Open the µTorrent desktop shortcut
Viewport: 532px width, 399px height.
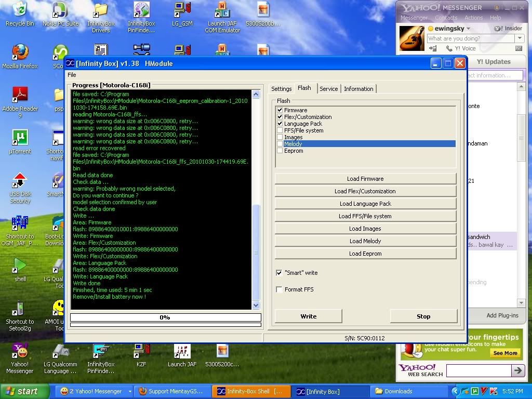pyautogui.click(x=20, y=138)
